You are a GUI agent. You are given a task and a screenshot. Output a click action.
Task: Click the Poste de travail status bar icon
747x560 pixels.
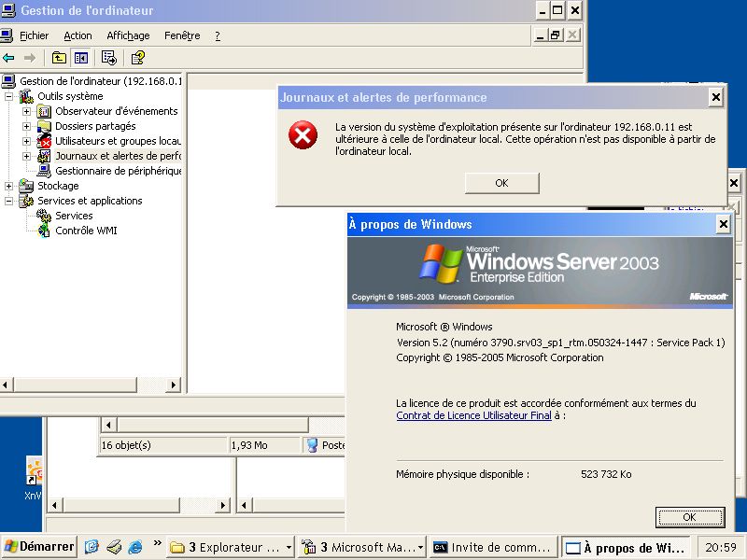tap(313, 445)
